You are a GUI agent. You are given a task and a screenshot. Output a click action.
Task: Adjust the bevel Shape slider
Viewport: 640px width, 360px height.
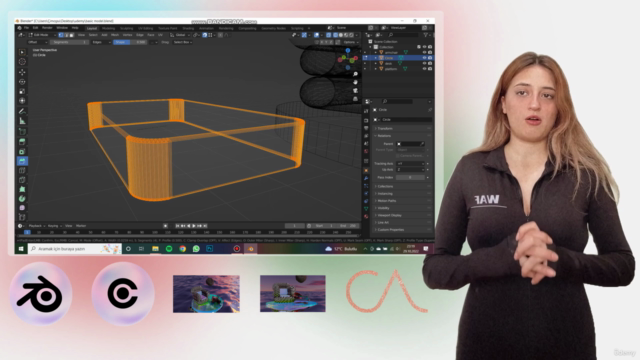(130, 42)
